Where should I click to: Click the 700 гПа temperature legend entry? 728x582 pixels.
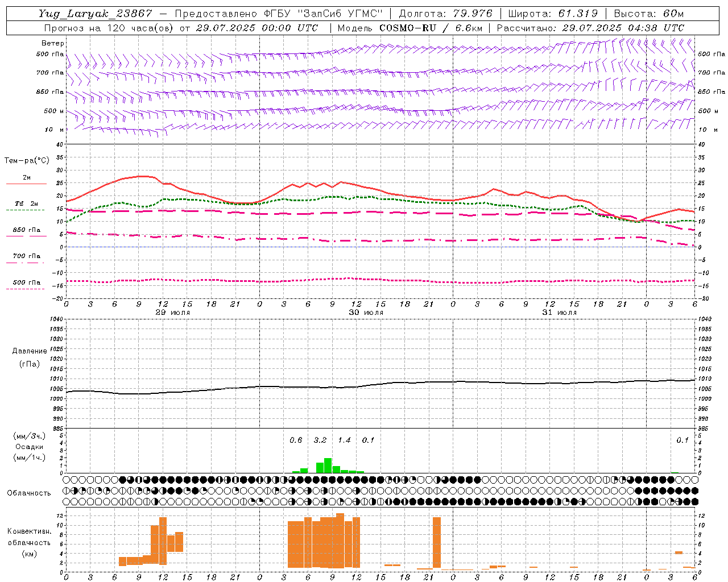[27, 256]
